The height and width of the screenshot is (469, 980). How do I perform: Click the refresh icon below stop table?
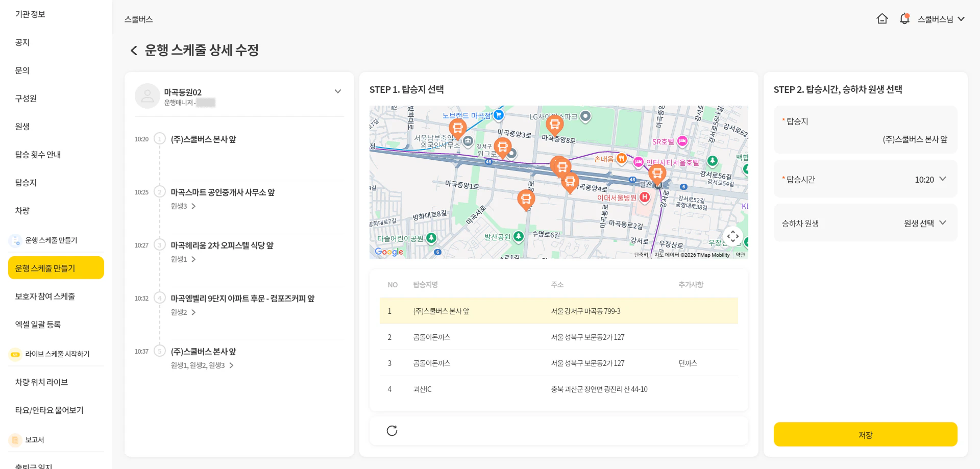[x=392, y=431]
